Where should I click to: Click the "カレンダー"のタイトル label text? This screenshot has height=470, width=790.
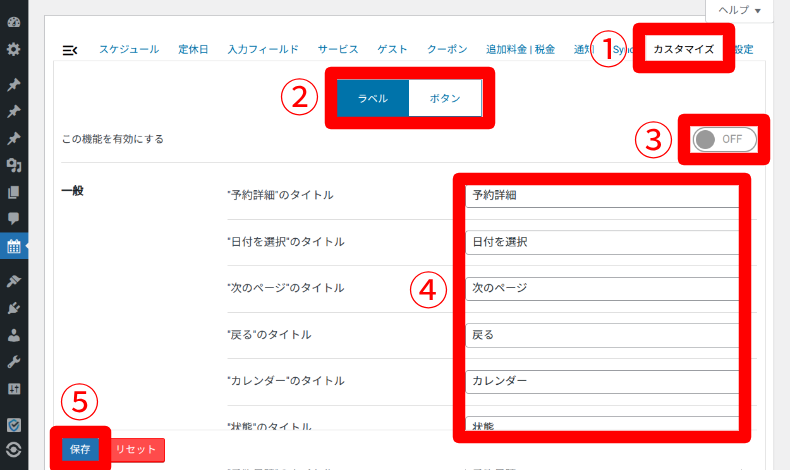click(286, 381)
